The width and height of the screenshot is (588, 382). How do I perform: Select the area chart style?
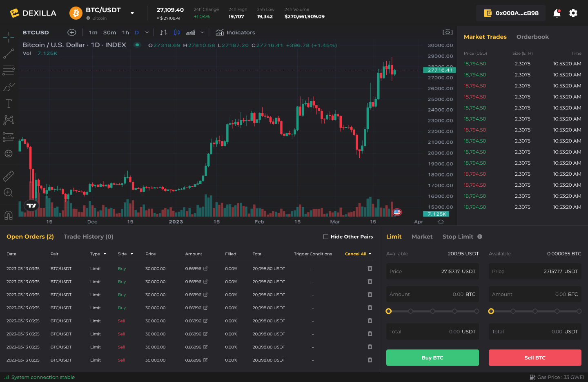pyautogui.click(x=190, y=32)
